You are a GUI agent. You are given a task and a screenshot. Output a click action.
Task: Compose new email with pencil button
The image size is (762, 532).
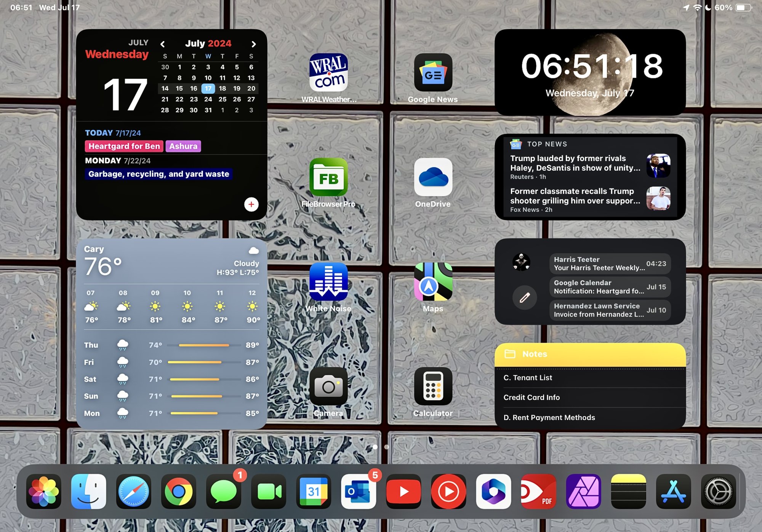(x=525, y=297)
